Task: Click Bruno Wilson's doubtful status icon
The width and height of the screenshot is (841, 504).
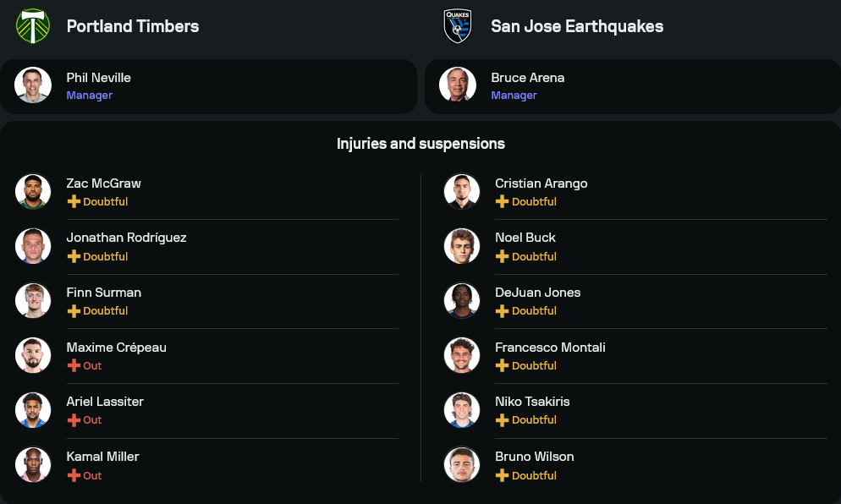Action: tap(502, 476)
